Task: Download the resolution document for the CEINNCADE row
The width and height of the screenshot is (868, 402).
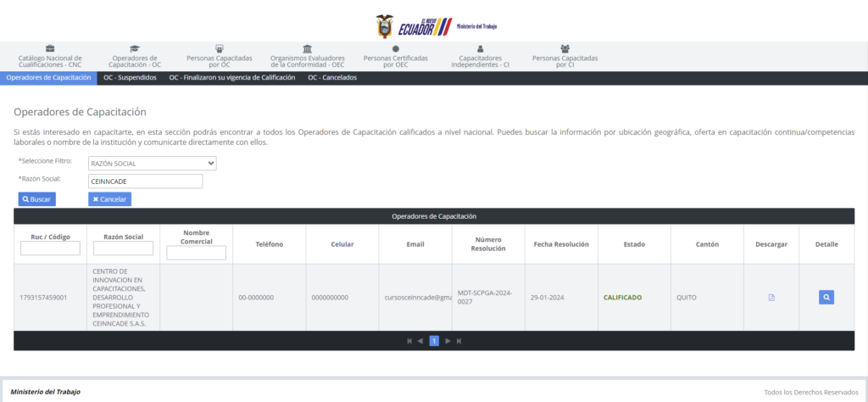Action: click(771, 298)
